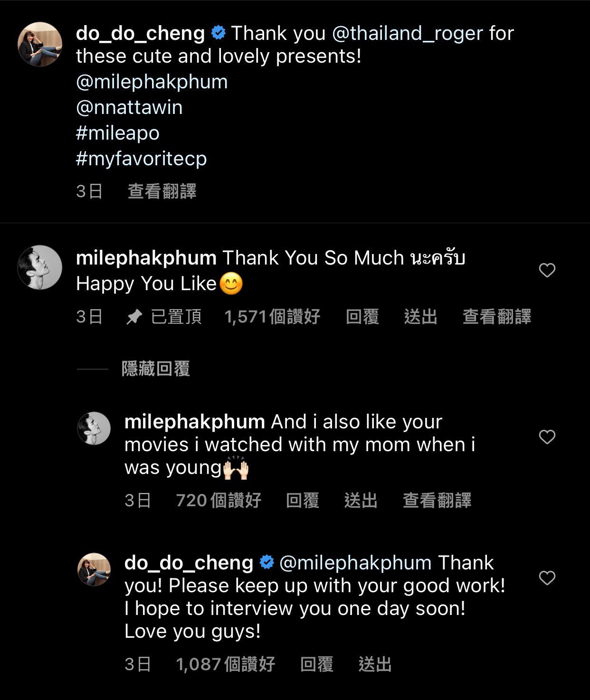Tap milephakphum avatar on movies reply
Viewport: 590px width, 700px height.
pos(94,428)
